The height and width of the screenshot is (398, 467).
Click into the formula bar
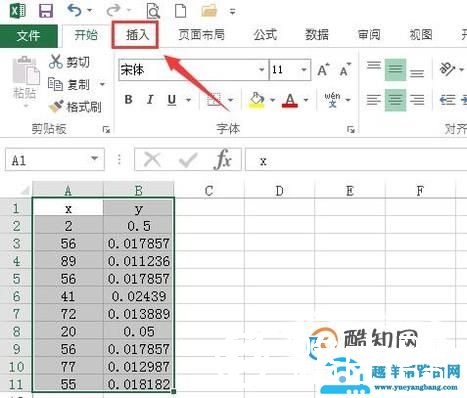[356, 161]
